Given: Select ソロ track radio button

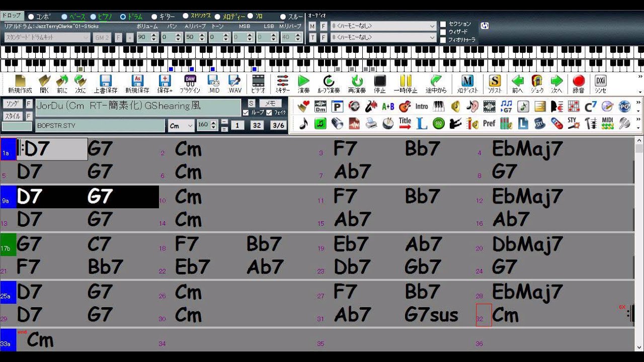Looking at the screenshot, I should coord(251,16).
